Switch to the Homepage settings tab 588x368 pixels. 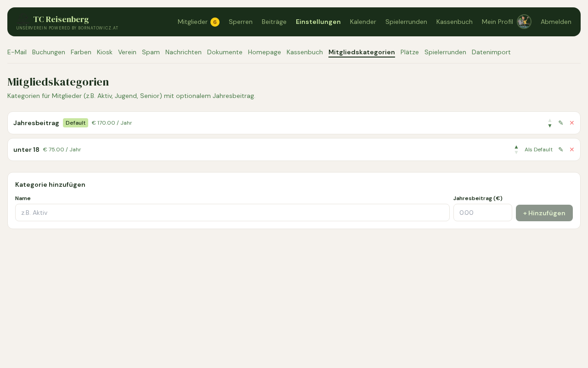(x=265, y=52)
